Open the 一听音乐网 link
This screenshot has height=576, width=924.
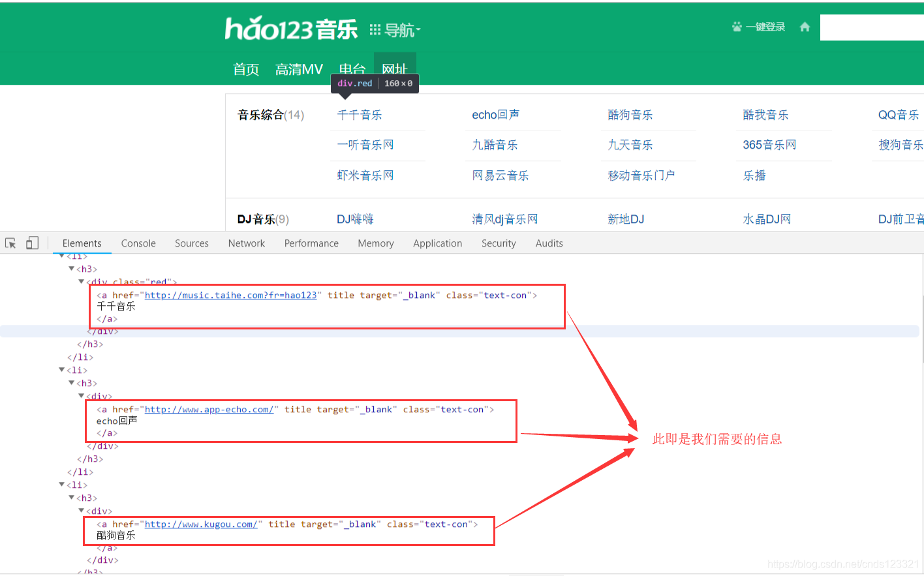click(x=365, y=145)
